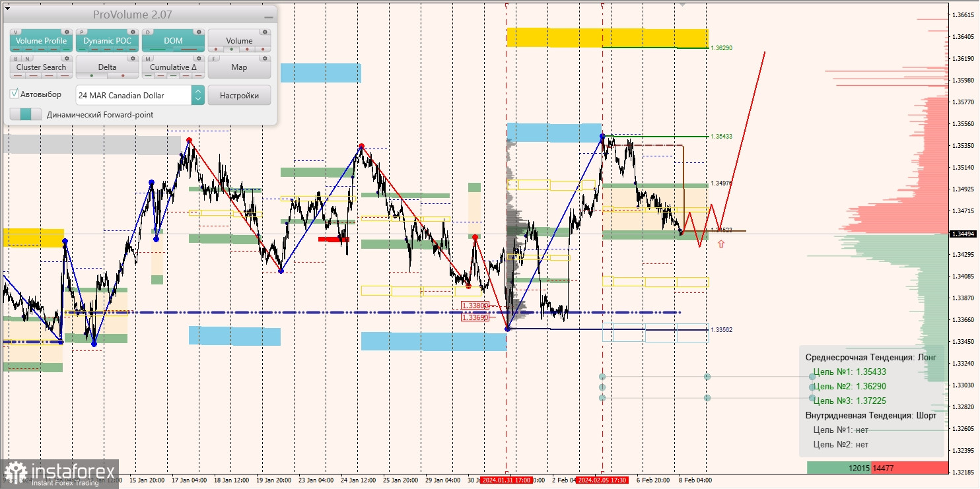The image size is (980, 489).
Task: Enable the Volume indicator
Action: [239, 41]
